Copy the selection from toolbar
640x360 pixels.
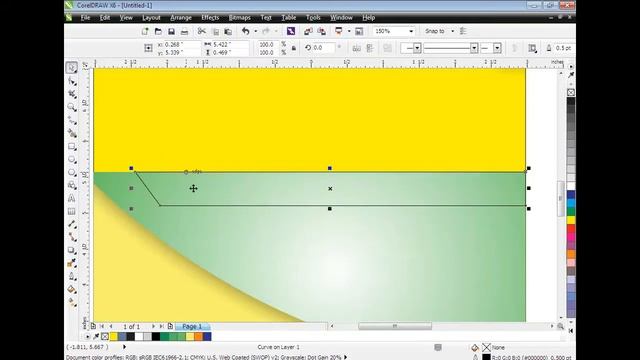click(216, 31)
